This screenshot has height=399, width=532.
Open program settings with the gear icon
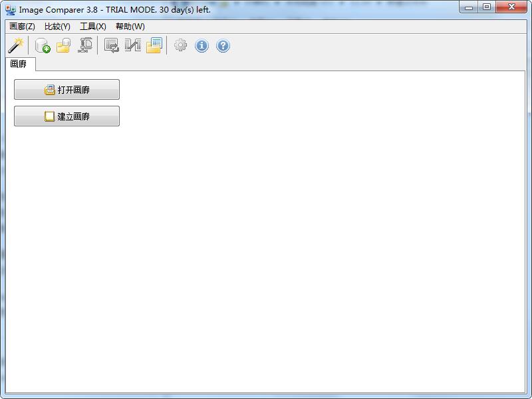tap(180, 45)
